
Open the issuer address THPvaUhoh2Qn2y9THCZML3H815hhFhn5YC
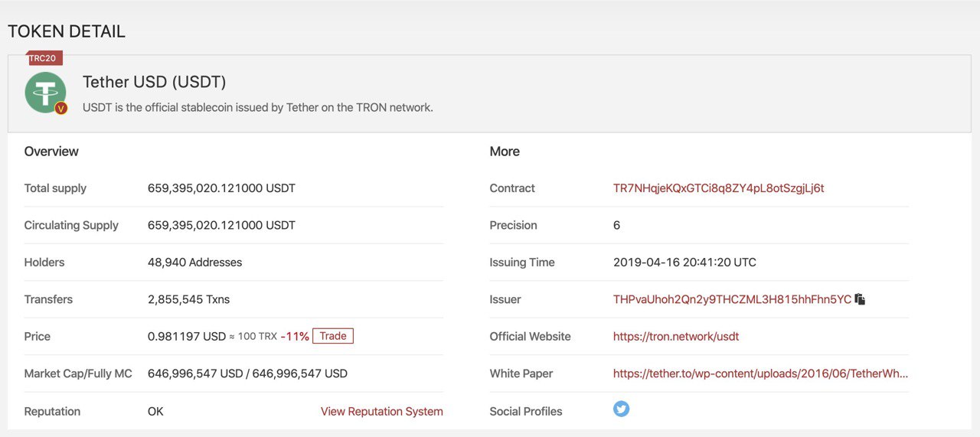pyautogui.click(x=732, y=299)
